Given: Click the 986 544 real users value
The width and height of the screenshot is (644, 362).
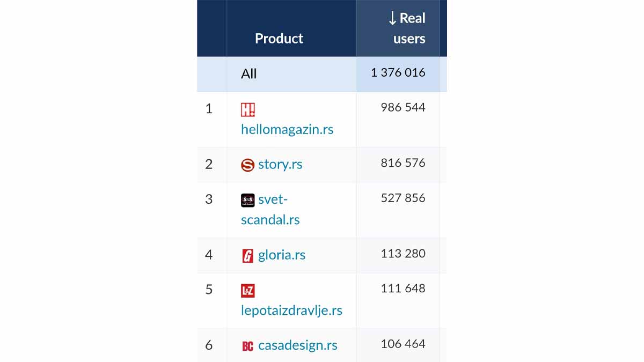Looking at the screenshot, I should (x=403, y=107).
